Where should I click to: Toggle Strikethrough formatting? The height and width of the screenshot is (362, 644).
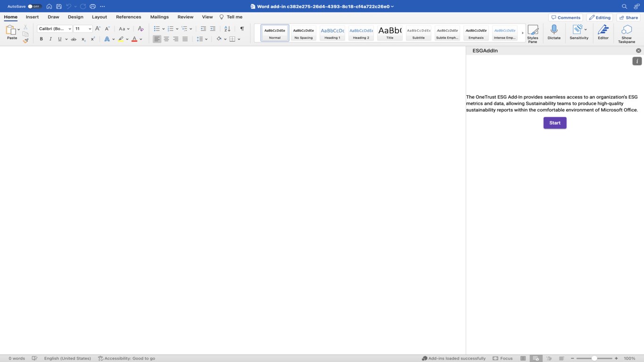(74, 39)
